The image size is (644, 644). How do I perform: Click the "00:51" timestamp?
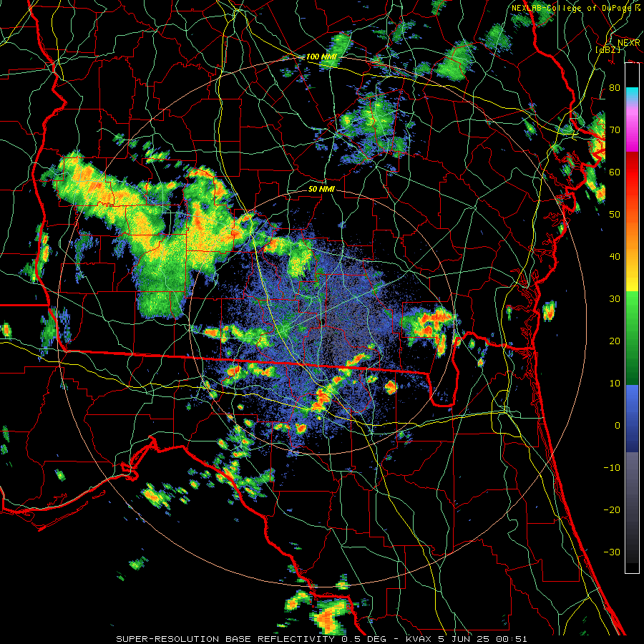(511, 639)
